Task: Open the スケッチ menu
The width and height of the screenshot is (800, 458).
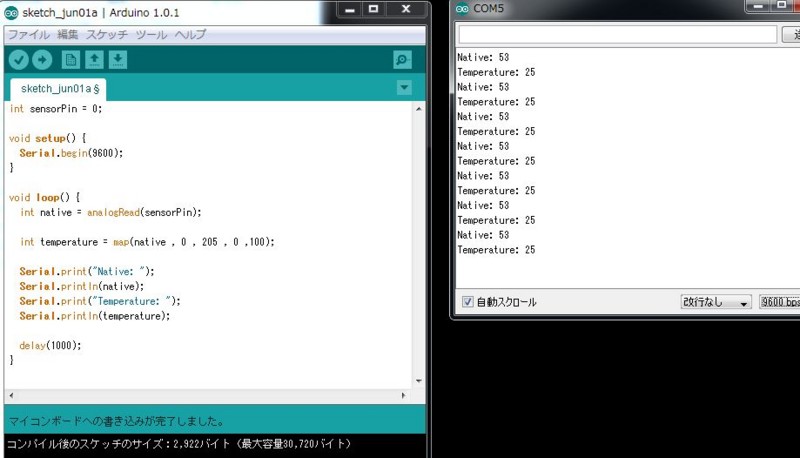Action: click(x=107, y=35)
